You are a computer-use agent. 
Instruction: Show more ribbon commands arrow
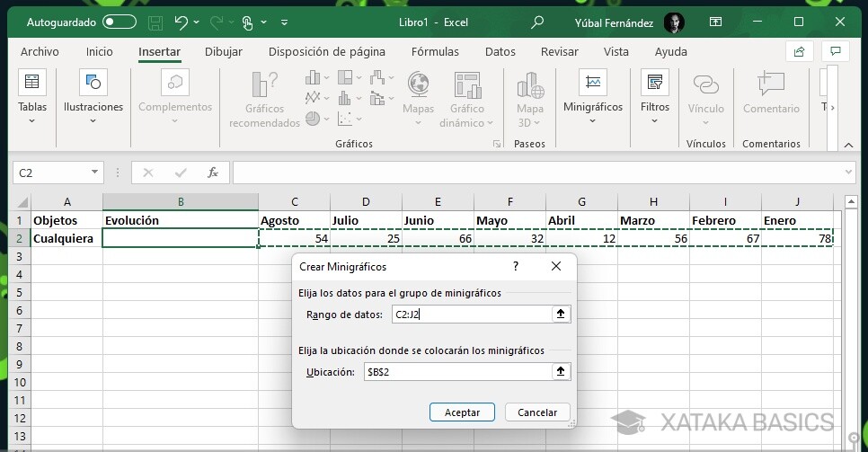tap(832, 108)
